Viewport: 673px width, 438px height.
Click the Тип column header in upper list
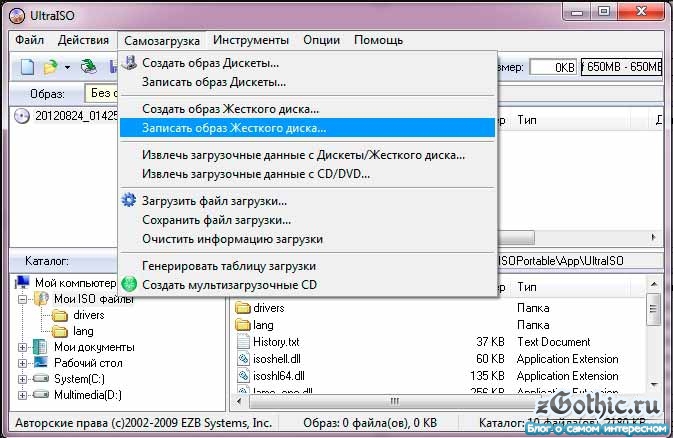527,120
